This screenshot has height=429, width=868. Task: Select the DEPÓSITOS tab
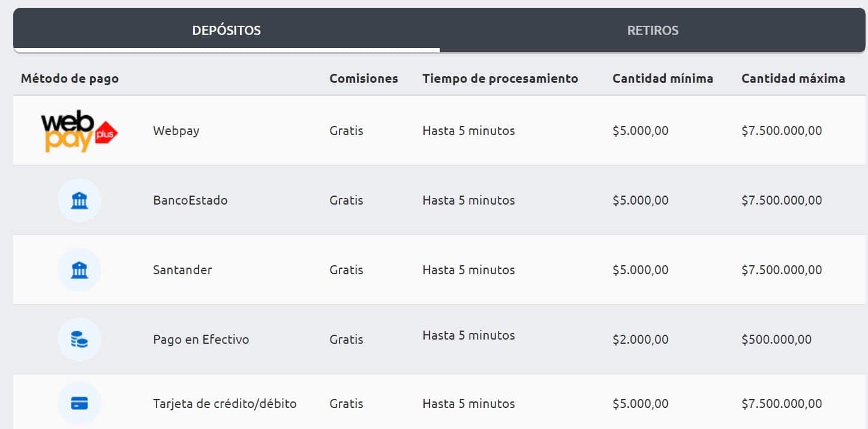(x=227, y=30)
